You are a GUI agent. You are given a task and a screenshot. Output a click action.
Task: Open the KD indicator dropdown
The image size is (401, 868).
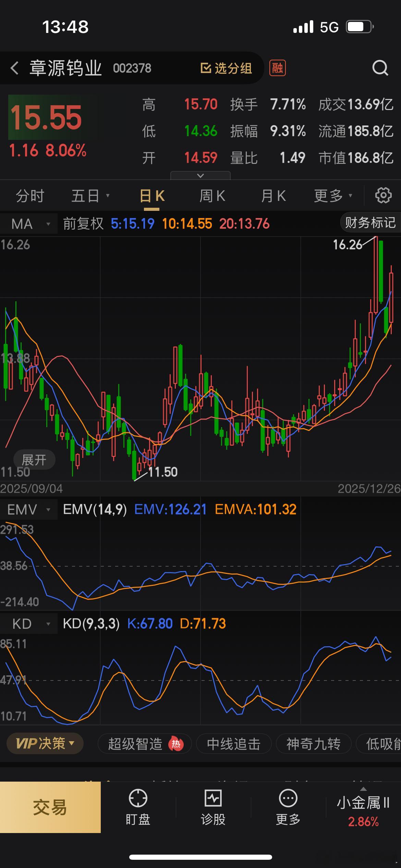[x=29, y=624]
